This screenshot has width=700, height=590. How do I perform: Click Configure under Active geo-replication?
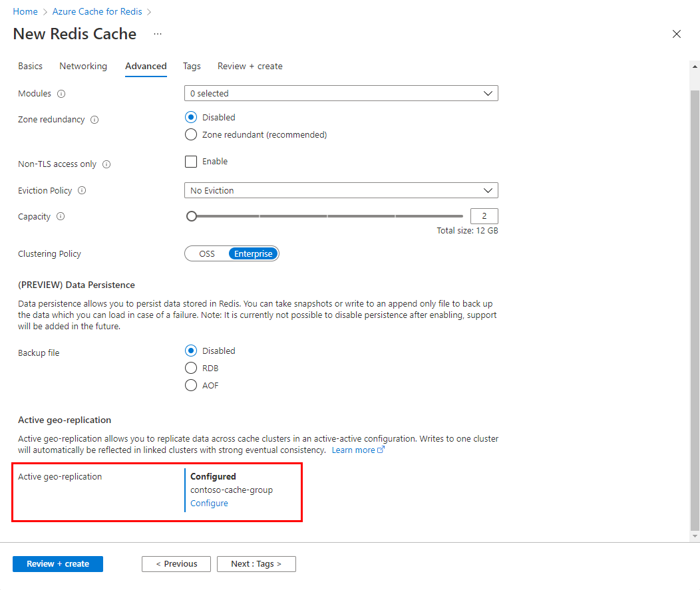(209, 503)
